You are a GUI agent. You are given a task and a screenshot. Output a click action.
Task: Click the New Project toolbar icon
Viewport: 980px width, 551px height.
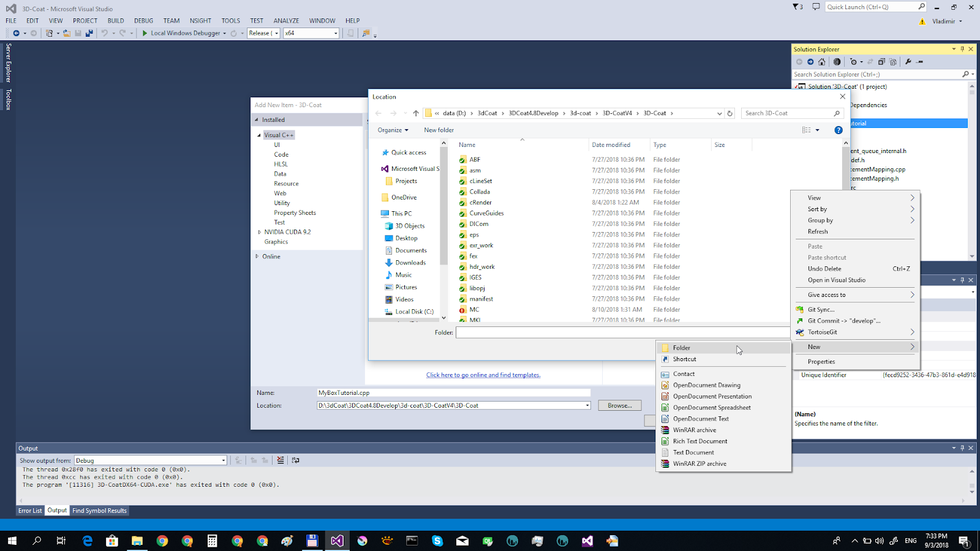pyautogui.click(x=49, y=33)
